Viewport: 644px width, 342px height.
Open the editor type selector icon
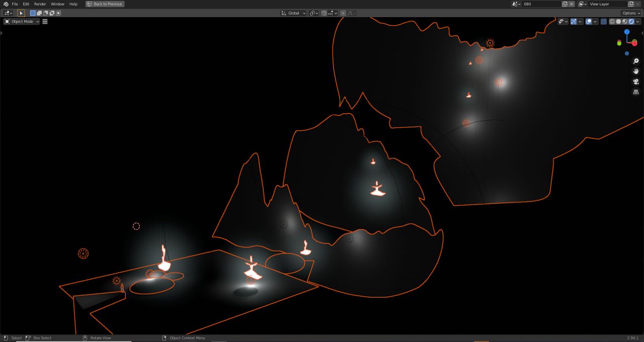pos(7,13)
